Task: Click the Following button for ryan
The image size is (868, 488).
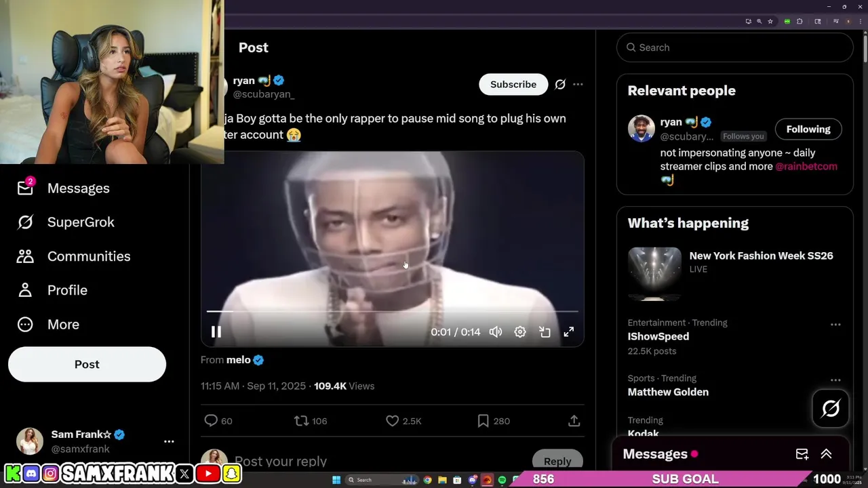Action: [808, 129]
